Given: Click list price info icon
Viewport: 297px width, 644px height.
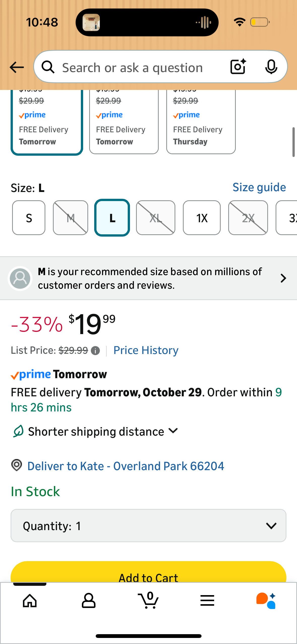Looking at the screenshot, I should click(x=95, y=351).
